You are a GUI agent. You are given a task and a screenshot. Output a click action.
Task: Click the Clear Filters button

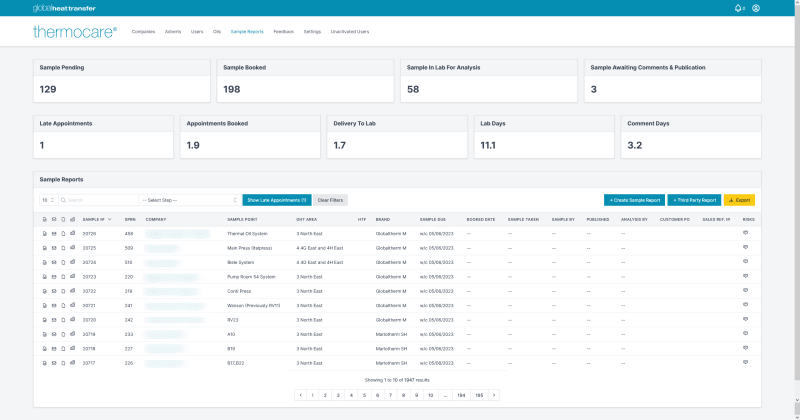tap(330, 200)
